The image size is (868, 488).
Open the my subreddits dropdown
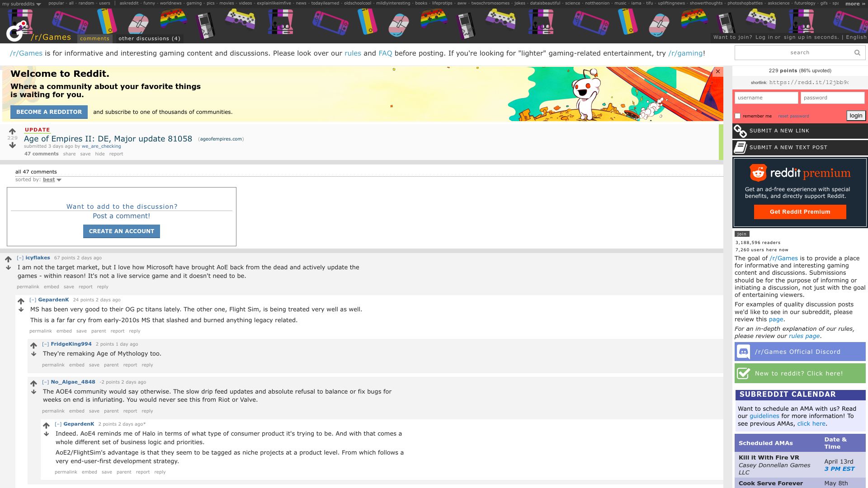[21, 4]
